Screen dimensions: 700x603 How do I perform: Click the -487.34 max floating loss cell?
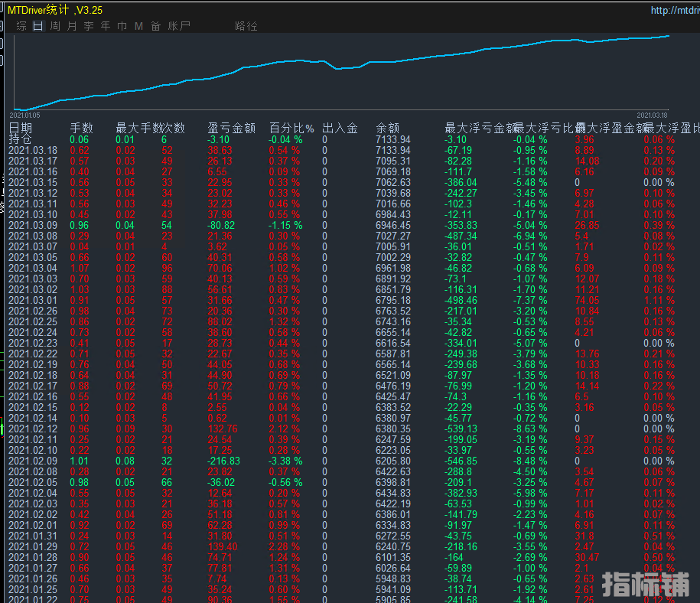click(x=461, y=236)
